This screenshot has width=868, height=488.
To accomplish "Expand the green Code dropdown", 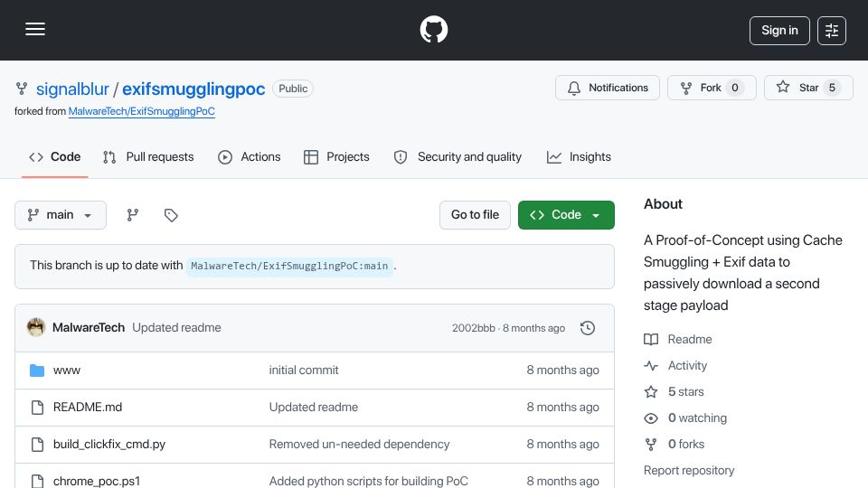I will [566, 215].
